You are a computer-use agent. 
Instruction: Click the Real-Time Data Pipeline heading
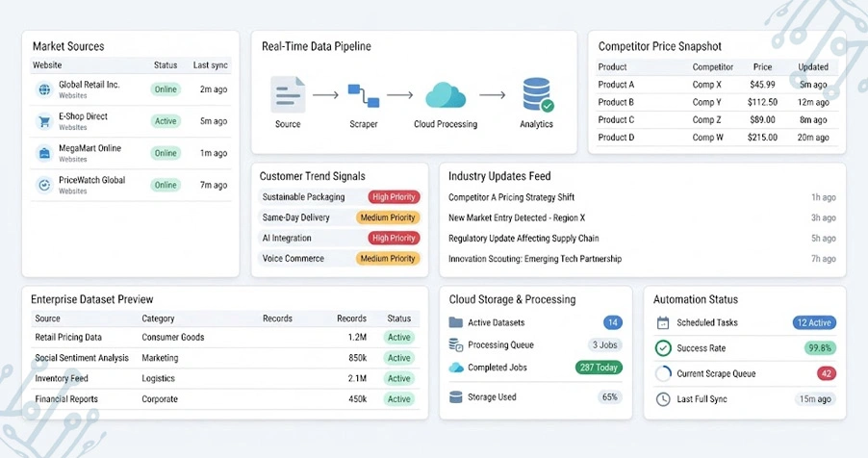point(316,46)
